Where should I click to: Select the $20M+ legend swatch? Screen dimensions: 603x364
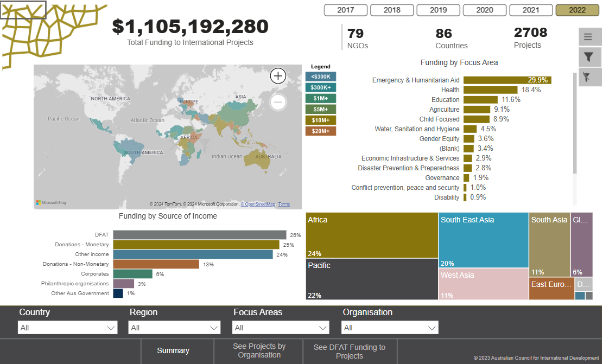pyautogui.click(x=321, y=130)
